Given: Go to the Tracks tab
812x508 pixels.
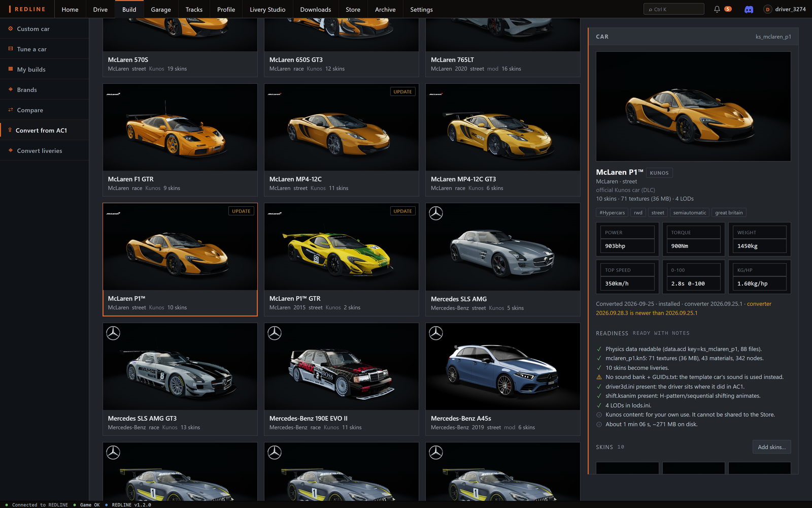Looking at the screenshot, I should pyautogui.click(x=194, y=9).
